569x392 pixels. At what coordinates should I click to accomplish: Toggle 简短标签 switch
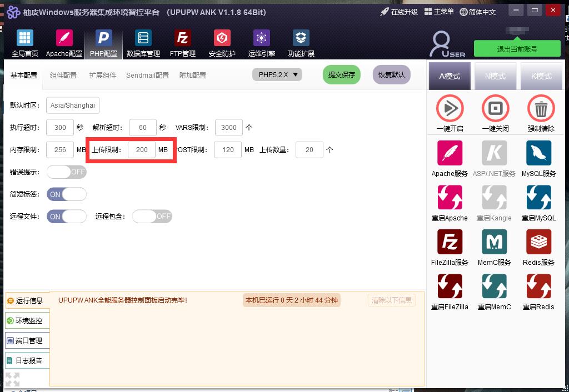(x=67, y=194)
